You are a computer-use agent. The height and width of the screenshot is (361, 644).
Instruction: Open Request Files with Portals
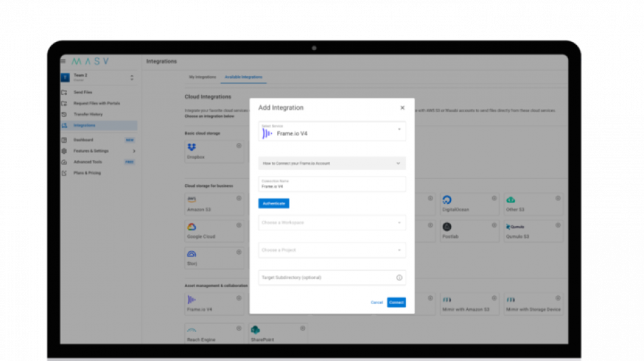tap(97, 104)
